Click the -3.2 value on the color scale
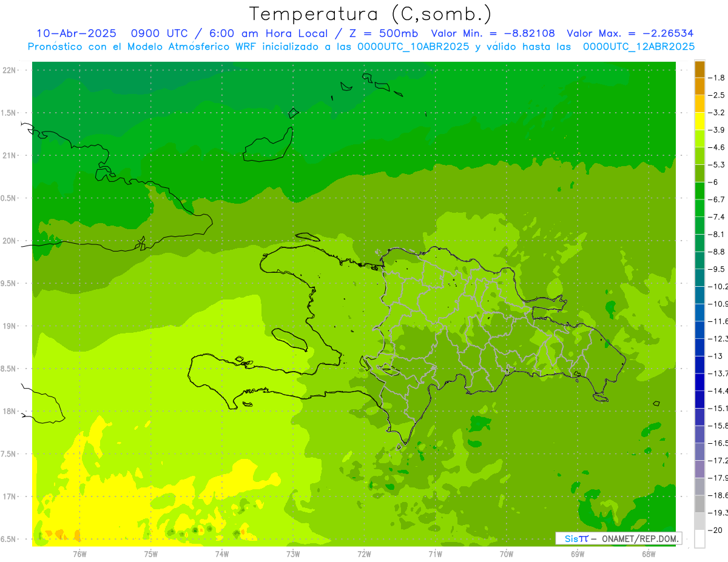Viewport: 728px width, 562px height. click(x=716, y=113)
